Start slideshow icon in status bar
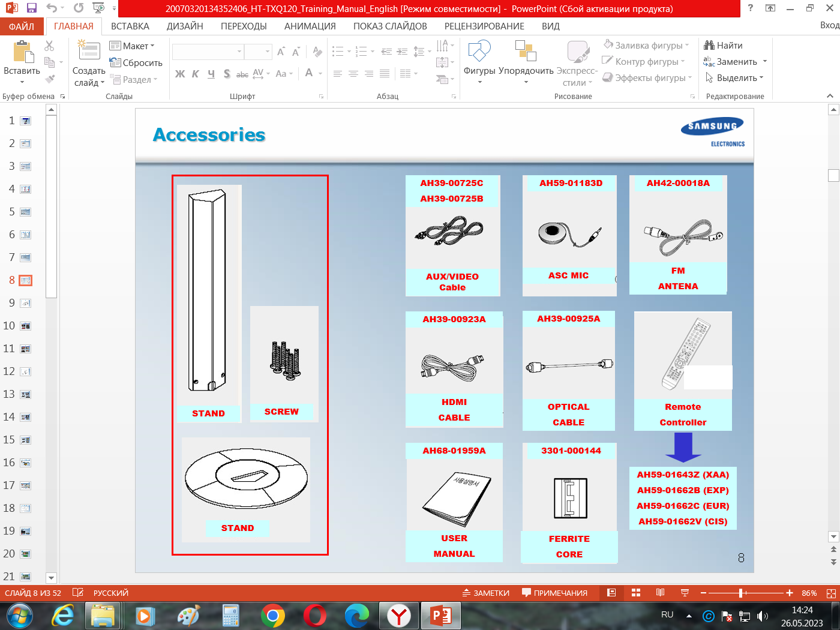This screenshot has width=840, height=630. pyautogui.click(x=685, y=593)
